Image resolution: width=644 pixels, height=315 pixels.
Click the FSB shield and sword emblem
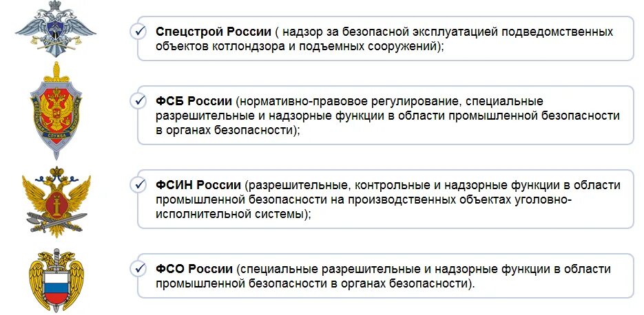tap(56, 110)
